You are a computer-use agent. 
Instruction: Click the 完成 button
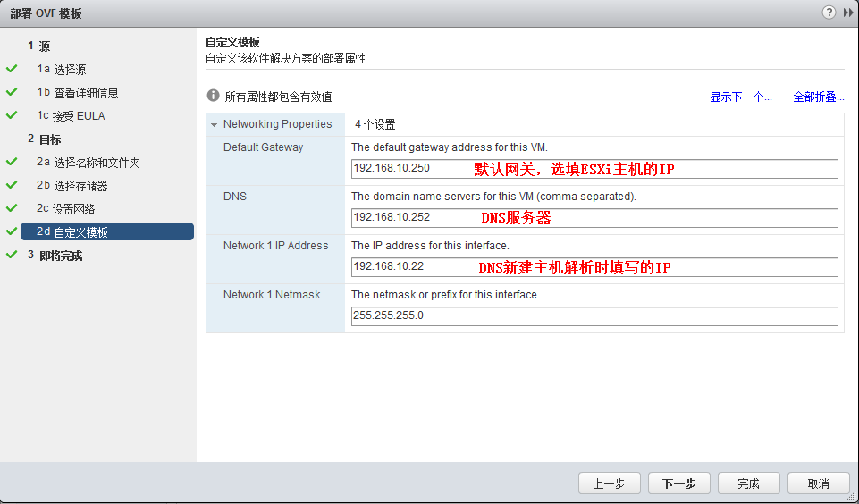[x=749, y=483]
